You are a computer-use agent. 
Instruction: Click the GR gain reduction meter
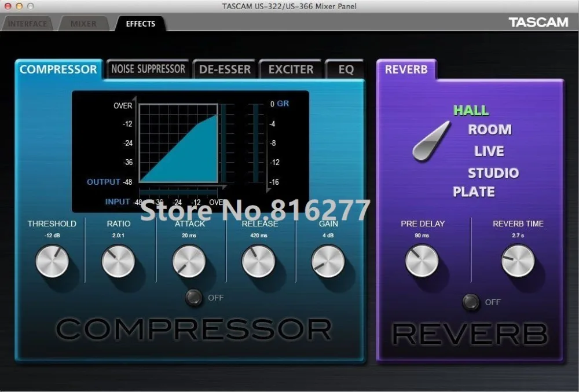(x=255, y=143)
